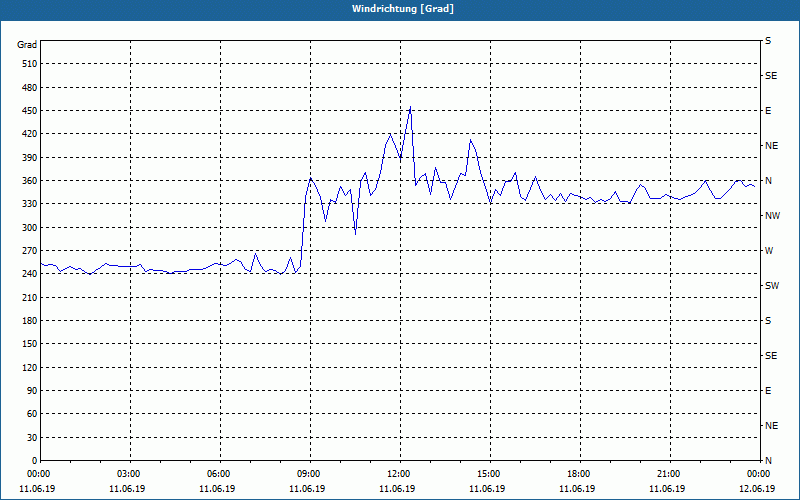Select the 240 y-axis tick label

30,274
